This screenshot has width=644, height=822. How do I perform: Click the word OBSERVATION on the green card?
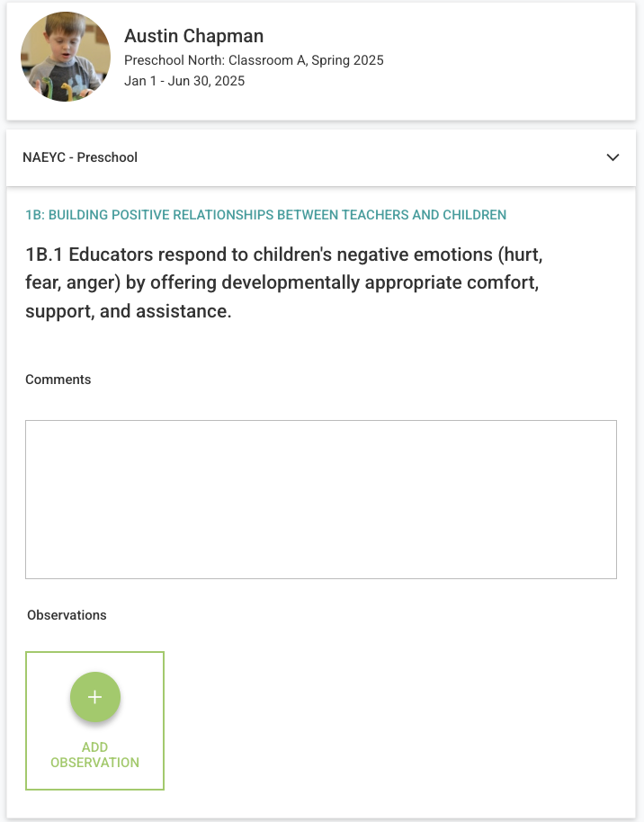[94, 763]
